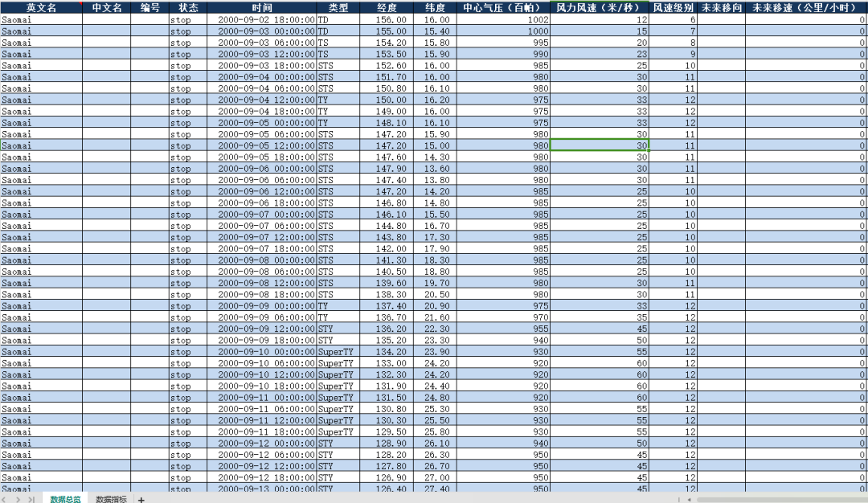
Task: Click the highlighted wind speed cell 30 in the 2000-09-05 12:00:00 row
Action: coord(600,146)
